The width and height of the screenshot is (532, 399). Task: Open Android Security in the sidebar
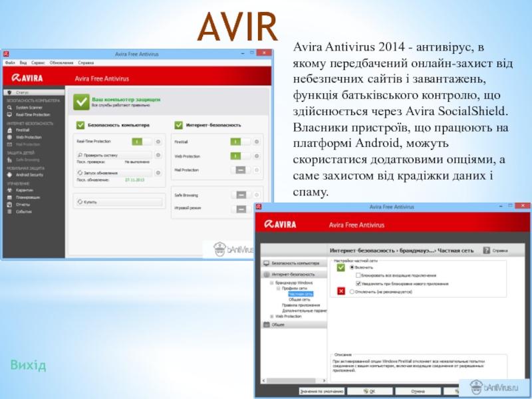click(x=29, y=175)
